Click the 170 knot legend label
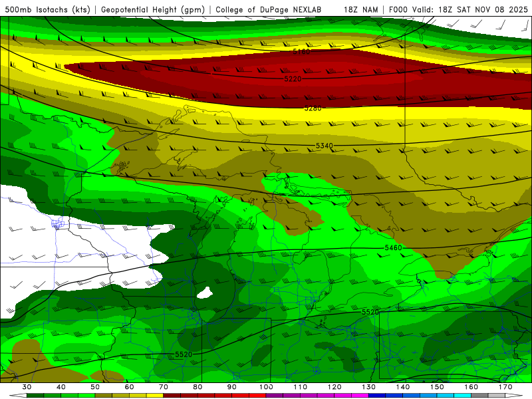 click(x=505, y=387)
